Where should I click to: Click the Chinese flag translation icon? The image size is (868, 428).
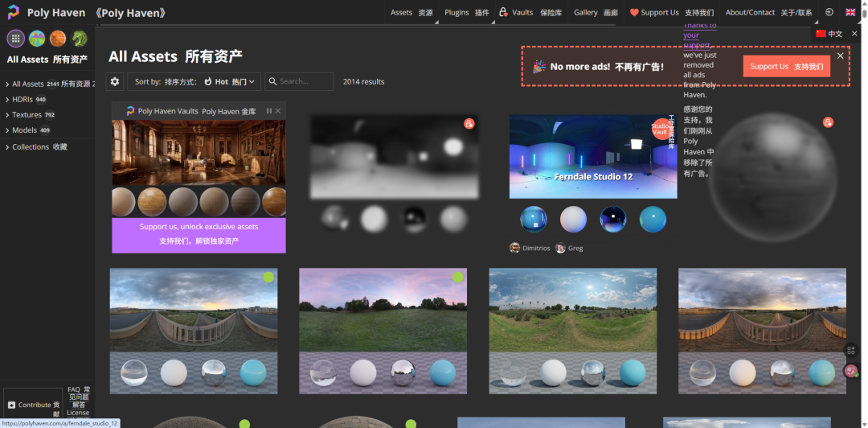[x=821, y=34]
